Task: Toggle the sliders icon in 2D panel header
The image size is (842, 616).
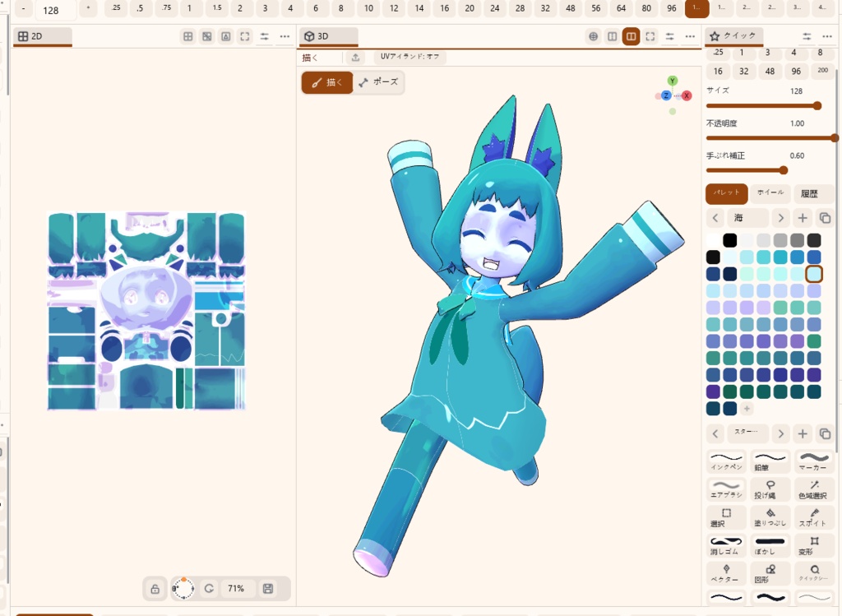Action: [x=265, y=36]
